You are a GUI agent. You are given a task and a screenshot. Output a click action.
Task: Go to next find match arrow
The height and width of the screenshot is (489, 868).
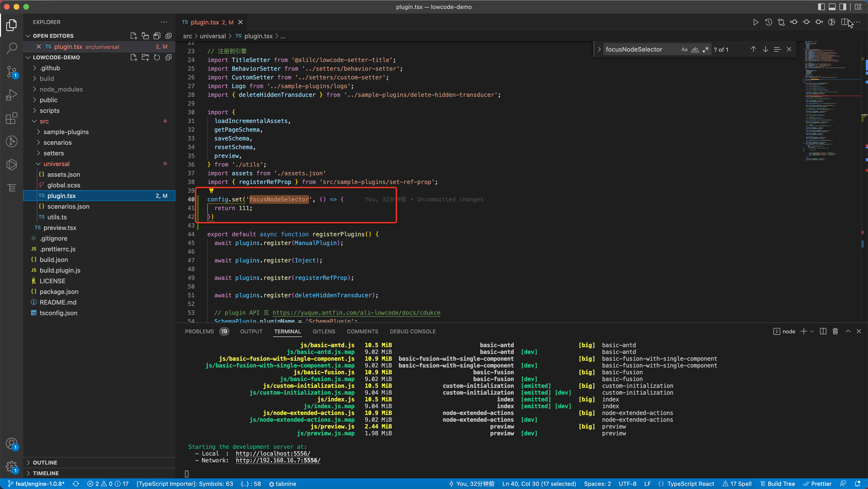click(x=766, y=50)
